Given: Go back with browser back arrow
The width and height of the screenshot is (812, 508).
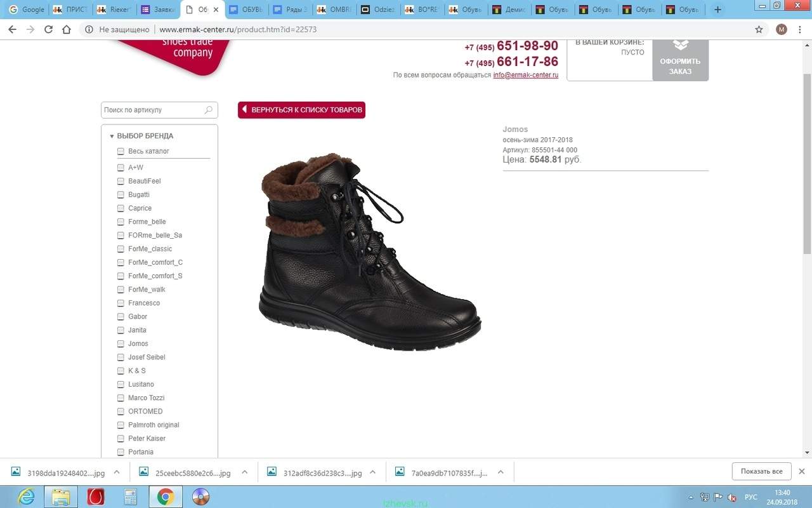Looking at the screenshot, I should point(13,29).
